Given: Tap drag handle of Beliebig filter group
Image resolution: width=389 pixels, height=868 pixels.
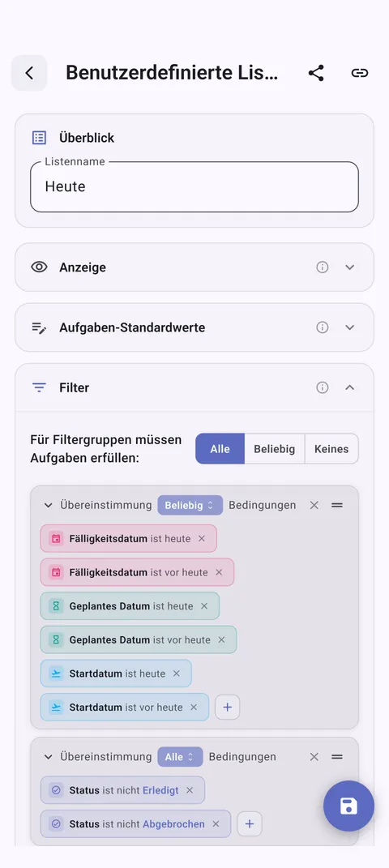Looking at the screenshot, I should point(337,506).
